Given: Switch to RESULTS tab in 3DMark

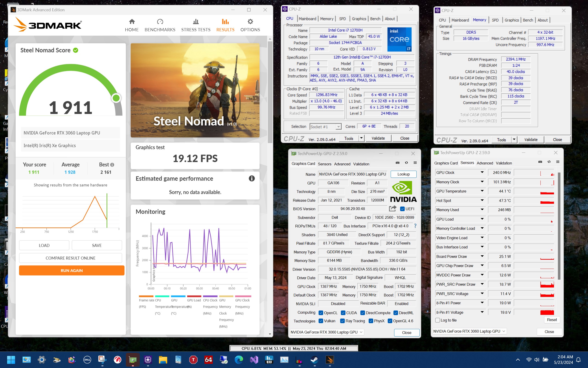Looking at the screenshot, I should pos(225,25).
